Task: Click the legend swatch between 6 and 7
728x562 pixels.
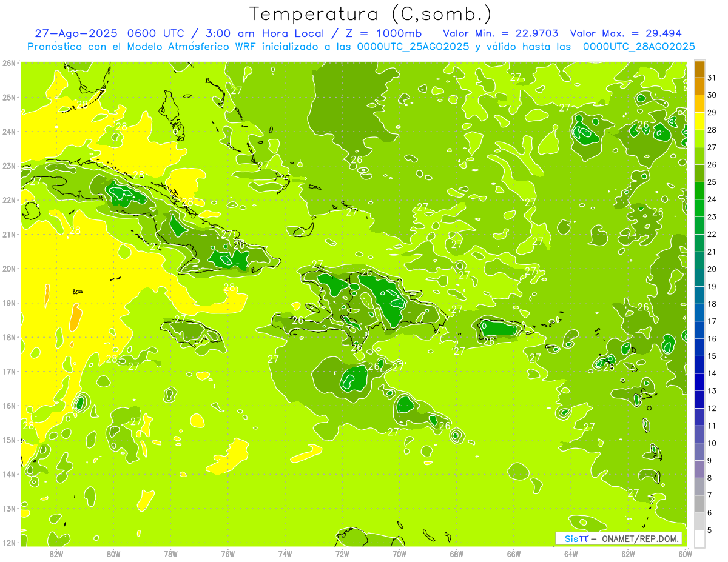Action: (700, 504)
